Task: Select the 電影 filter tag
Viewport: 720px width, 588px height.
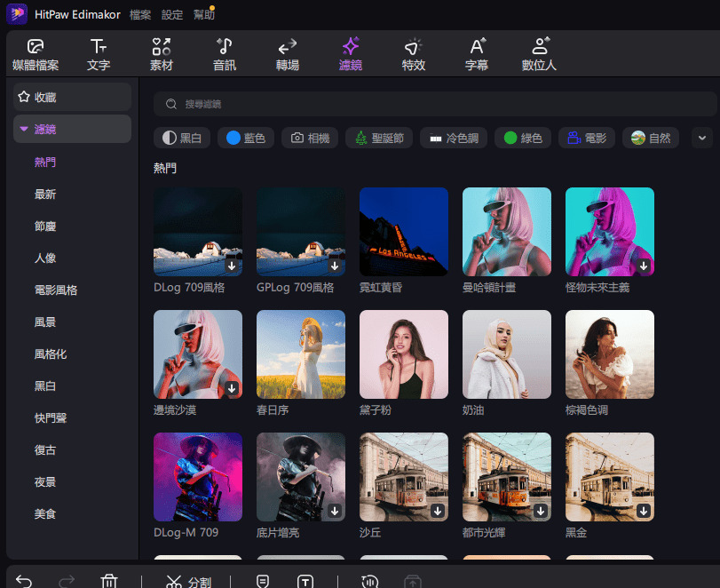Action: [x=586, y=138]
